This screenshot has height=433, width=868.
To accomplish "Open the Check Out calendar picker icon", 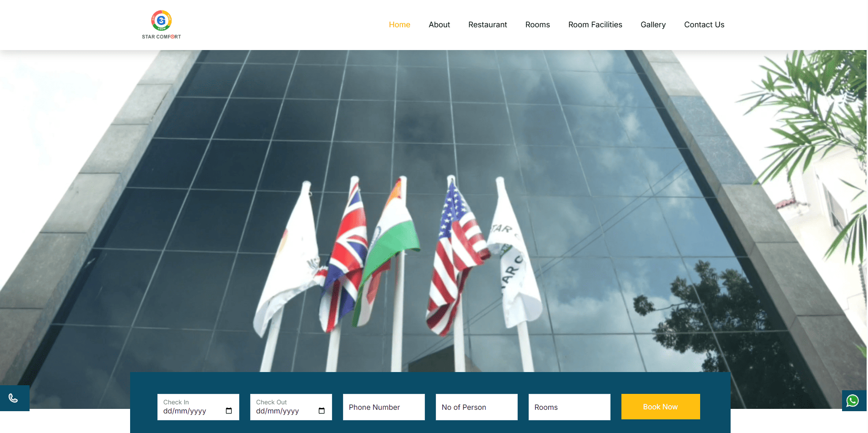I will (x=322, y=411).
